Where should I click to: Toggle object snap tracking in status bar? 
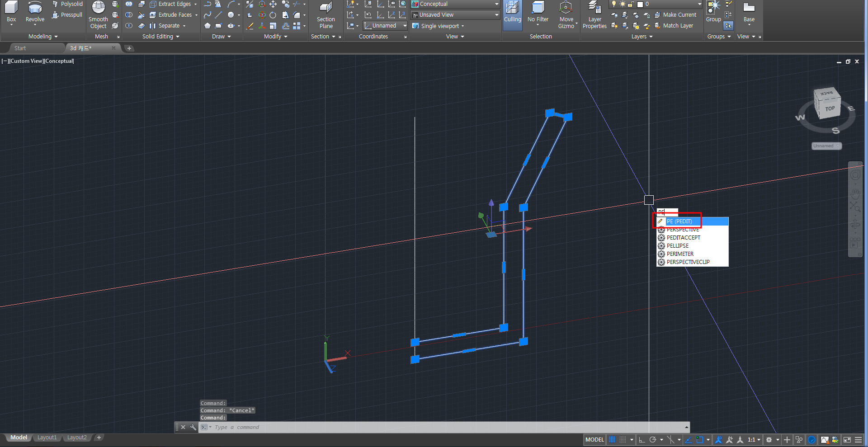[688, 440]
